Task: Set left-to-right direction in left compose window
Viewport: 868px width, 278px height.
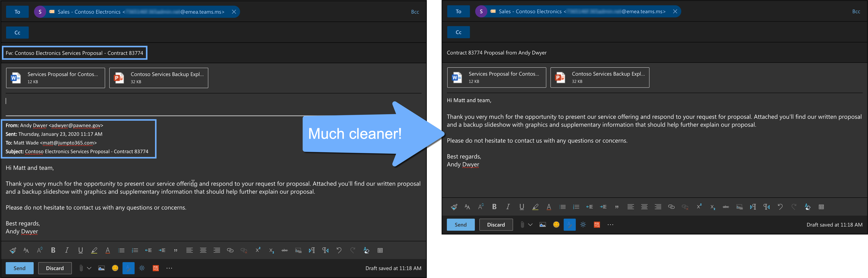Action: 312,250
